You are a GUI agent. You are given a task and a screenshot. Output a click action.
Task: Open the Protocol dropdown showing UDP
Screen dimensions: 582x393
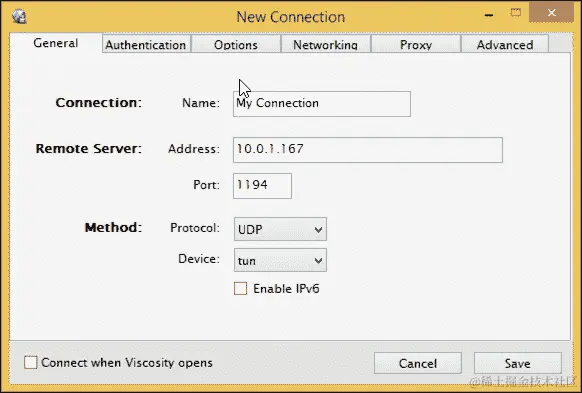click(x=280, y=229)
